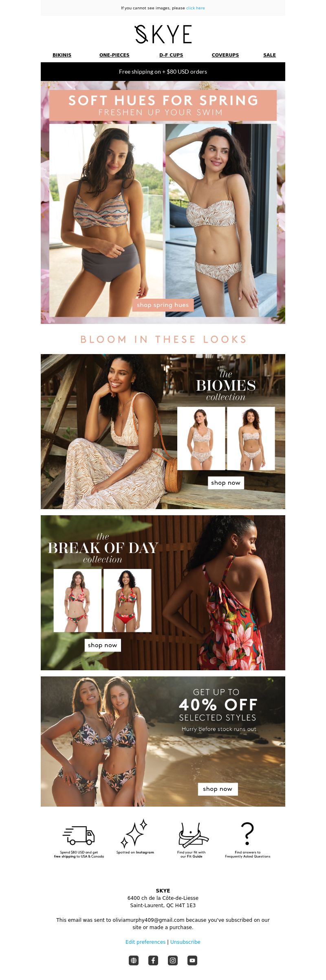Viewport: 326px width, 980px height.
Task: Click the website globe icon in footer
Action: (x=134, y=960)
